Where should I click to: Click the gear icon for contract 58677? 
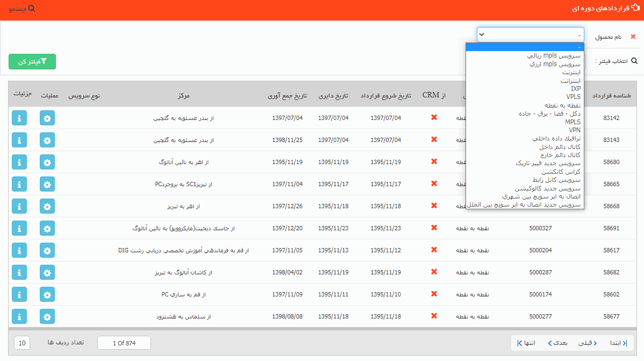[47, 316]
